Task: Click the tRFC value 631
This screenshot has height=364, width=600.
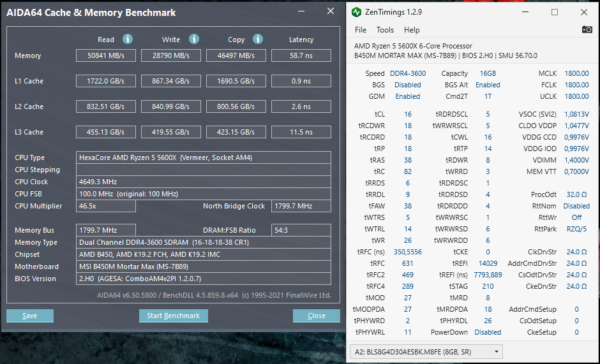Action: coord(408,263)
